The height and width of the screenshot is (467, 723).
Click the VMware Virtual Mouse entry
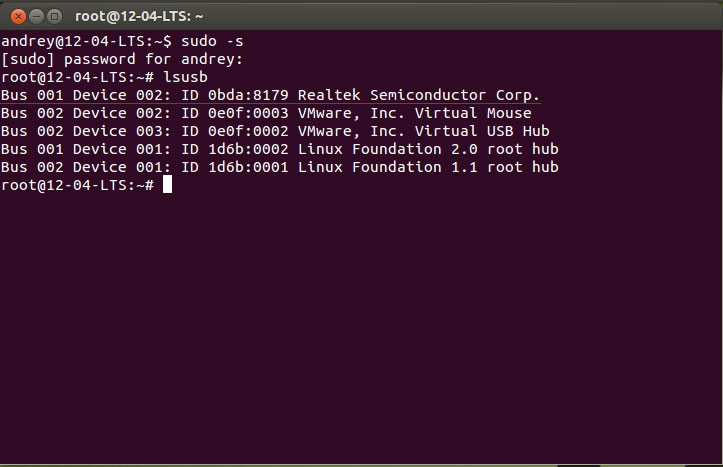point(414,113)
